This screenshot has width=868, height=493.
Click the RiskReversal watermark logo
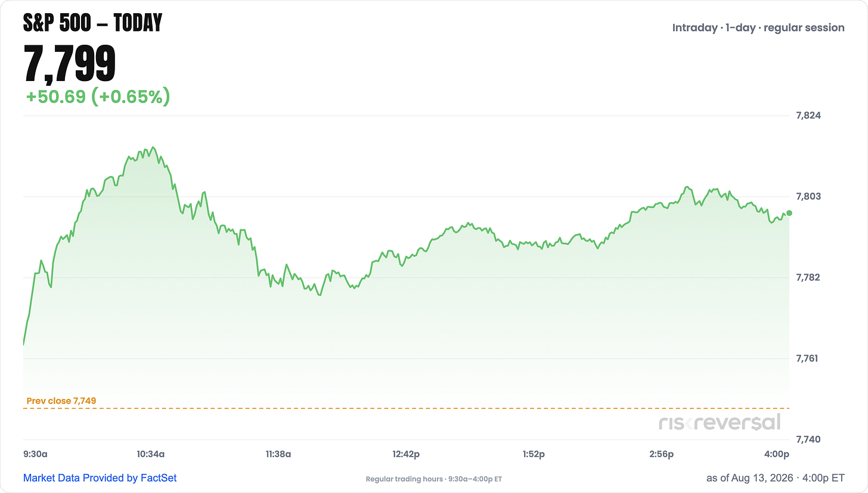coord(720,423)
